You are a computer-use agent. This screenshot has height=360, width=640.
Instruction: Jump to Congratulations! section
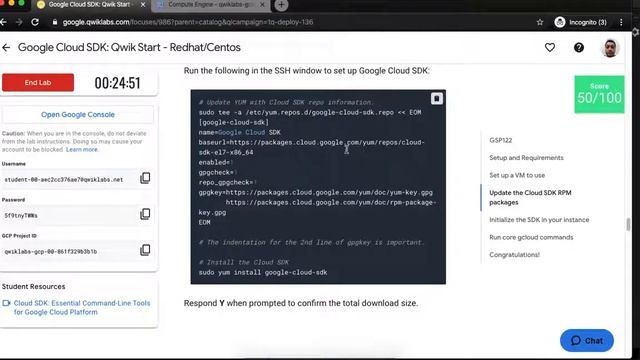pyautogui.click(x=514, y=255)
